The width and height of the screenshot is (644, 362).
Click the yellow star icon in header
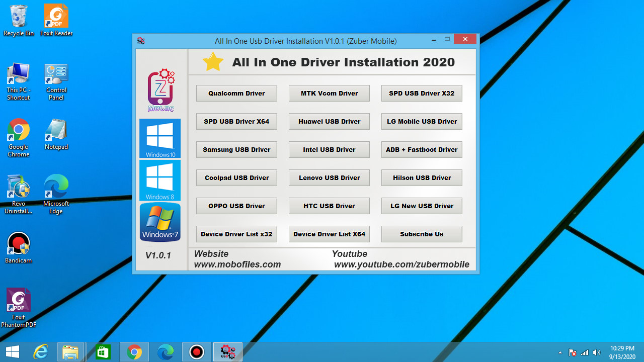(213, 62)
